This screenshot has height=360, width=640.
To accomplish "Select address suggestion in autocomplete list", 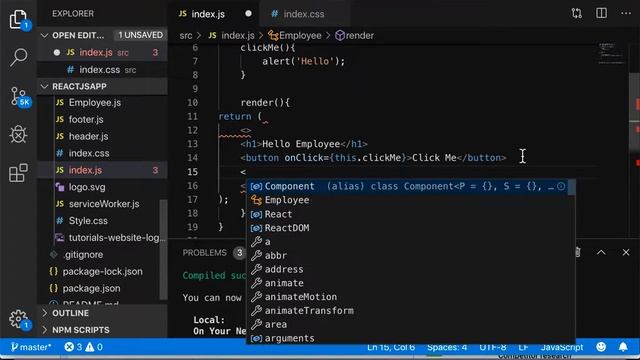I will click(x=410, y=269).
